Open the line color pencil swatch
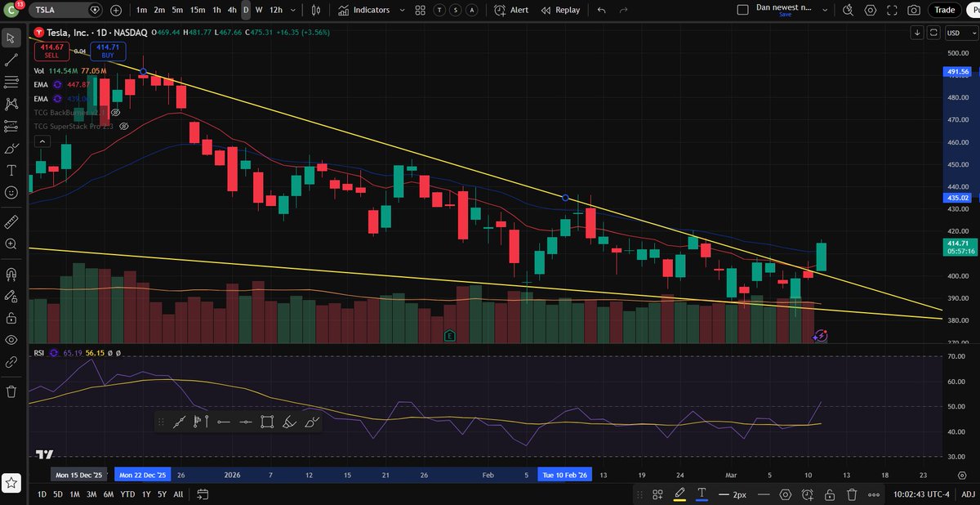 (x=679, y=494)
